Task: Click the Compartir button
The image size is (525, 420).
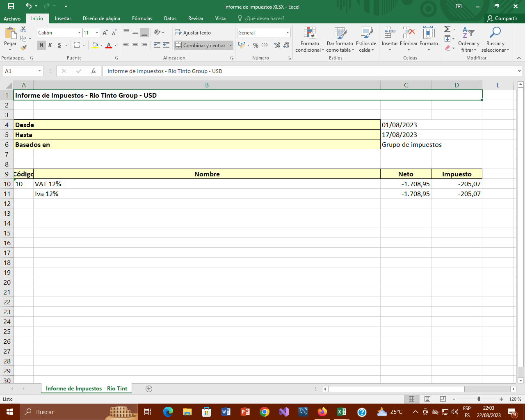Action: click(x=502, y=18)
